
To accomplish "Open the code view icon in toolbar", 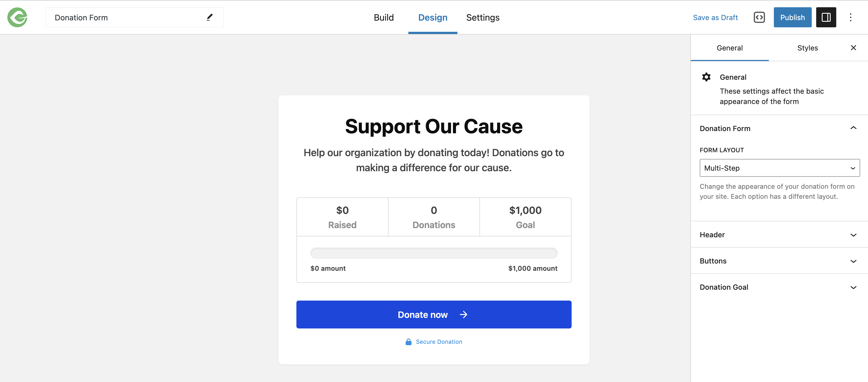I will 759,17.
